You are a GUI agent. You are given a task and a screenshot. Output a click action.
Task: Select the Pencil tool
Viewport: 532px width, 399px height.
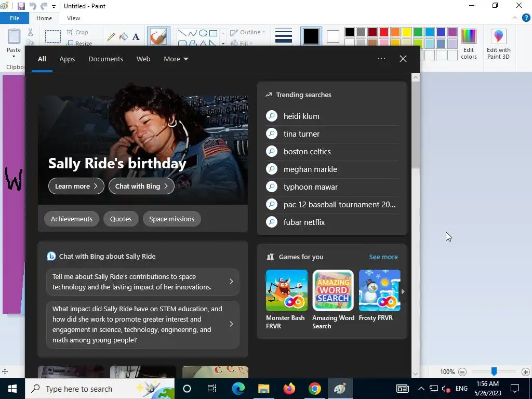pyautogui.click(x=111, y=37)
